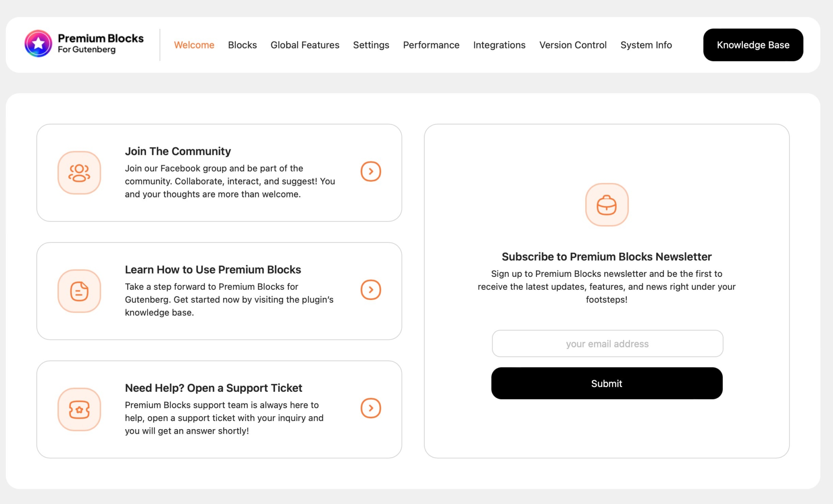Open the Global Features tab

tap(305, 45)
